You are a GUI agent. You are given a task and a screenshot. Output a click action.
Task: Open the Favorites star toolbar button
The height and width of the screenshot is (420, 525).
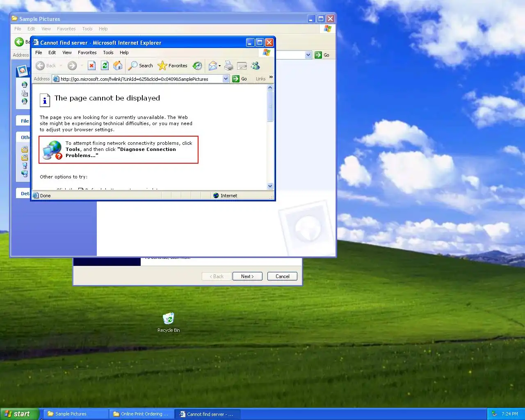(172, 66)
